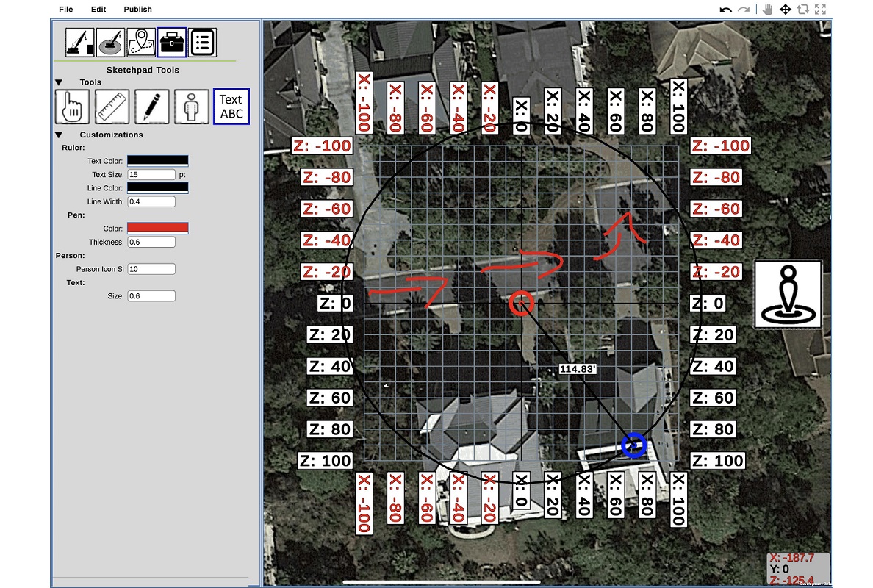Click the undo arrow icon
Image resolution: width=873 pixels, height=588 pixels.
725,10
